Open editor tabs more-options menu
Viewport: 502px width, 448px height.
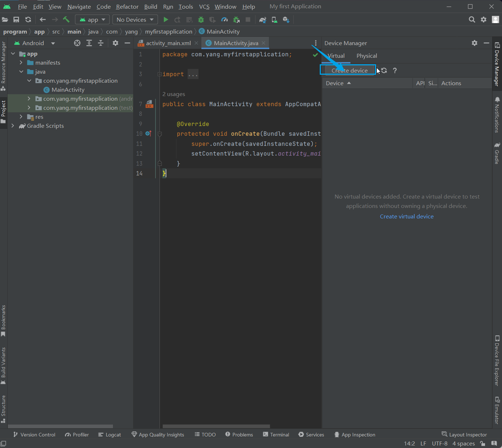[x=315, y=43]
